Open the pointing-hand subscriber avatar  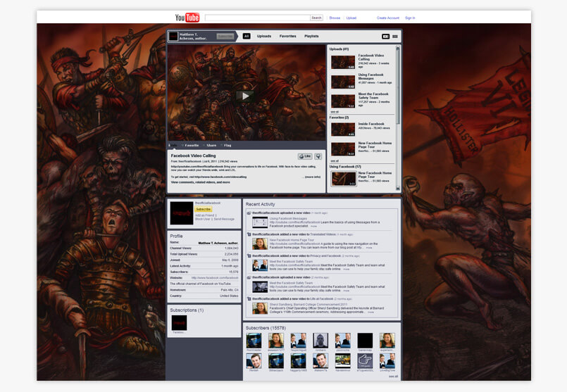tap(365, 360)
